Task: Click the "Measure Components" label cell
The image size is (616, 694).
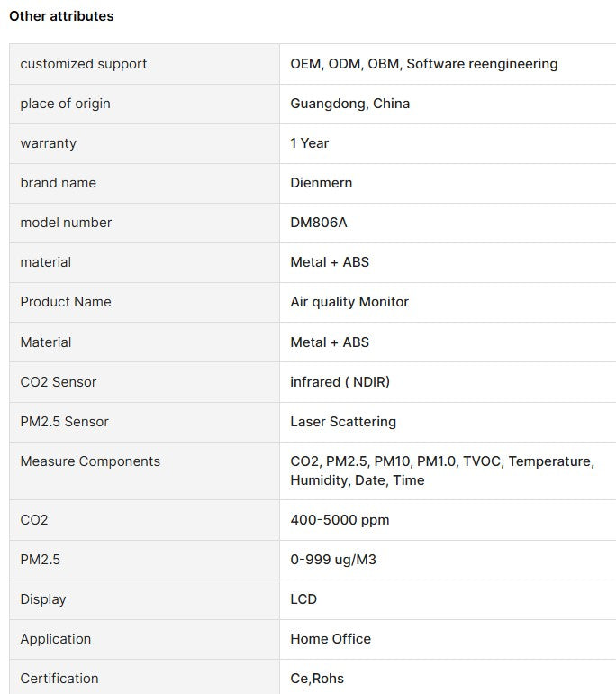Action: click(90, 461)
